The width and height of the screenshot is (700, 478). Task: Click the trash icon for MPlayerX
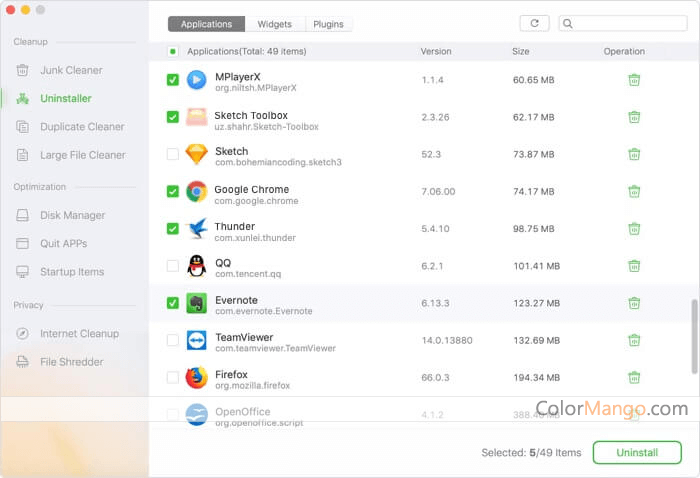634,80
